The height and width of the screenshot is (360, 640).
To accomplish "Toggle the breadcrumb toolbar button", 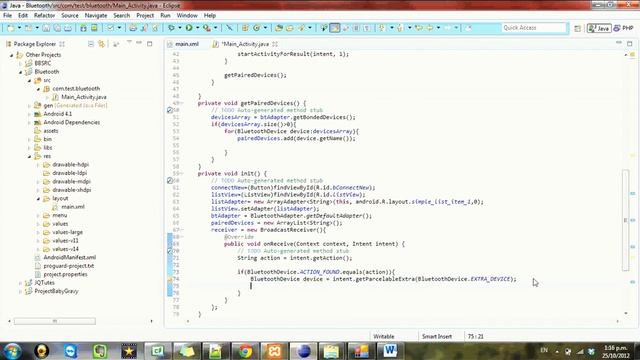I will point(324,28).
